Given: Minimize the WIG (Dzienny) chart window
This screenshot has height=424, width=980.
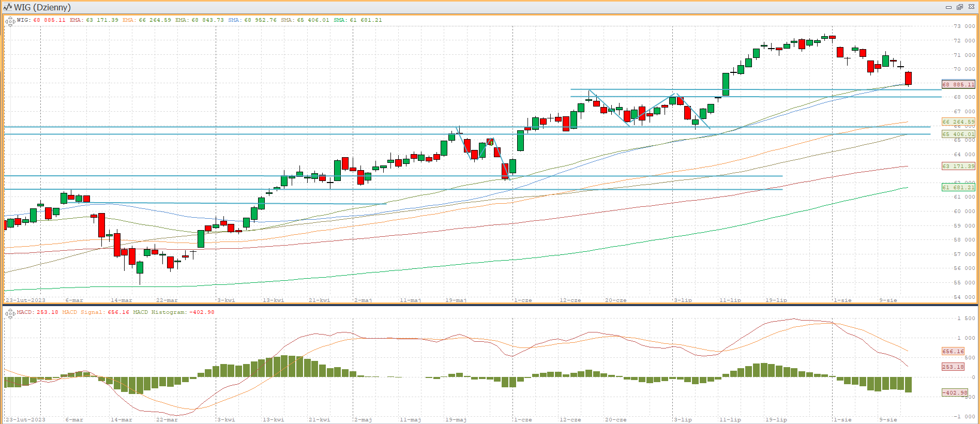Looking at the screenshot, I should [948, 7].
